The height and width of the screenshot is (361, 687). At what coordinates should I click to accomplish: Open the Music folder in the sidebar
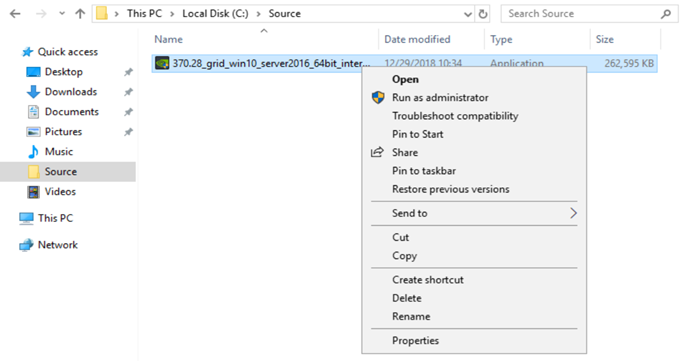pyautogui.click(x=59, y=152)
